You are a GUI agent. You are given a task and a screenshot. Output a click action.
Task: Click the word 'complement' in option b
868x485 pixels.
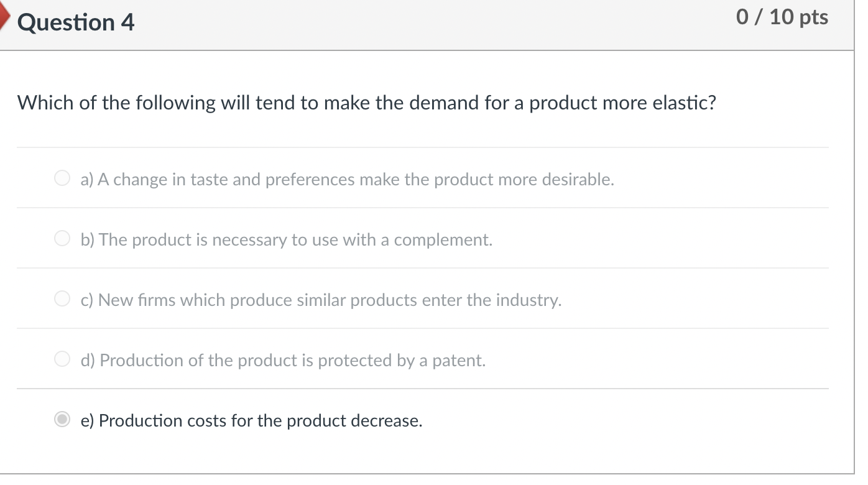click(x=441, y=240)
